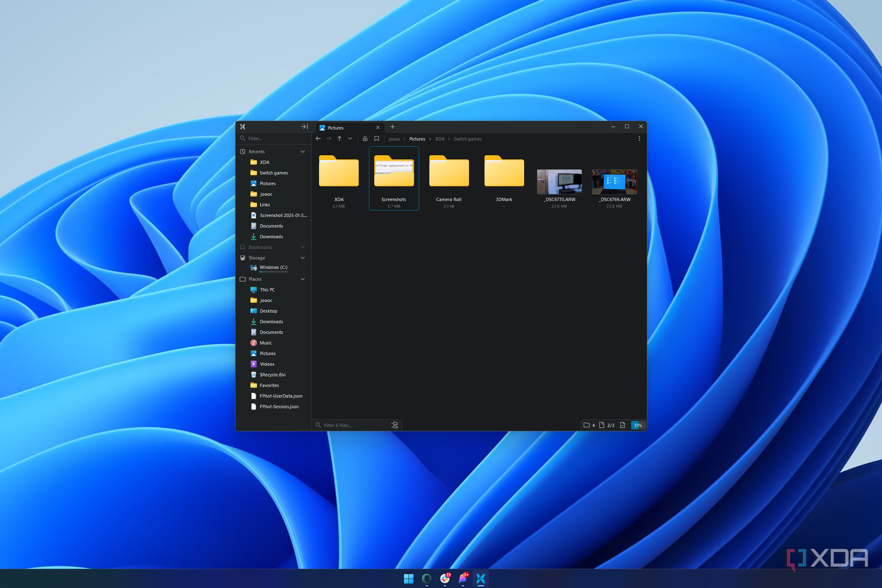Navigate up one folder level

tap(339, 139)
